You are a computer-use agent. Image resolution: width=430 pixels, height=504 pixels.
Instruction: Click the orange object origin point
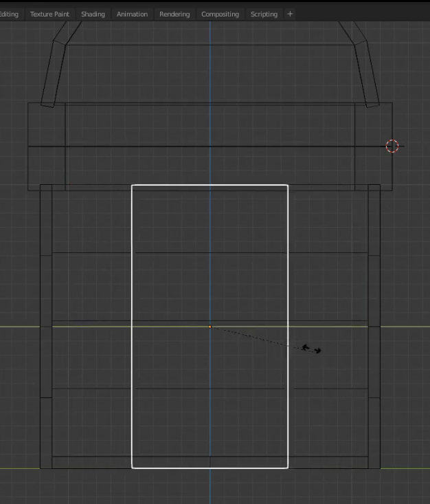[210, 327]
